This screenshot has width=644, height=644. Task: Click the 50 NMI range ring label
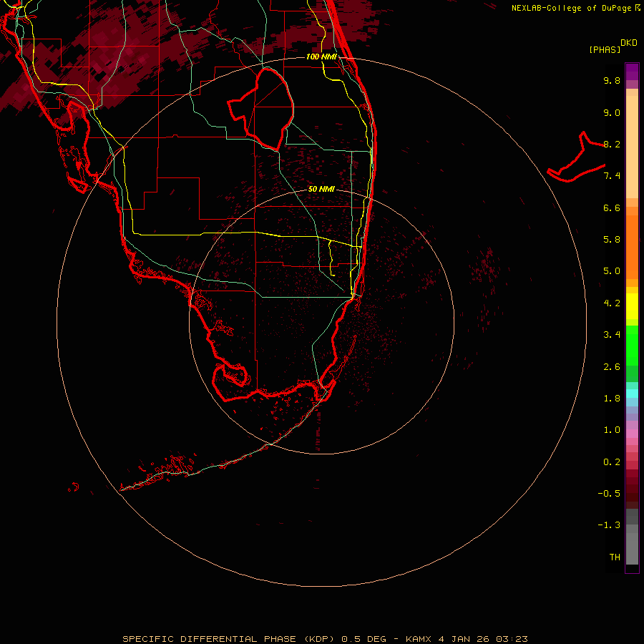tap(321, 189)
